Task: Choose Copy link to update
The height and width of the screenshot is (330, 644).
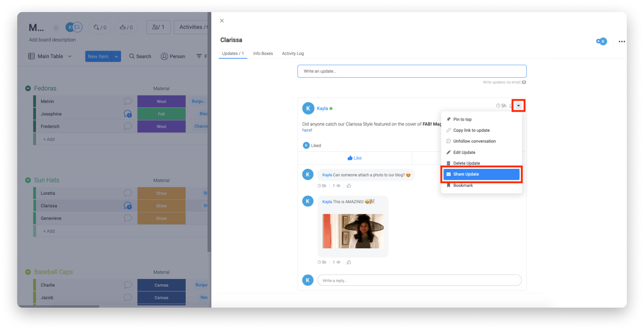Action: pyautogui.click(x=481, y=130)
